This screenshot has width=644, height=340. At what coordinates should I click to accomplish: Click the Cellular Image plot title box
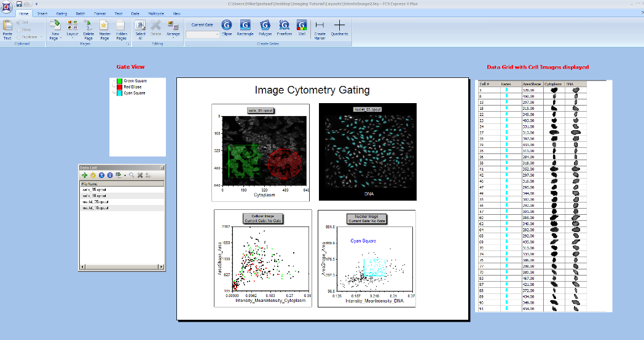click(x=263, y=218)
